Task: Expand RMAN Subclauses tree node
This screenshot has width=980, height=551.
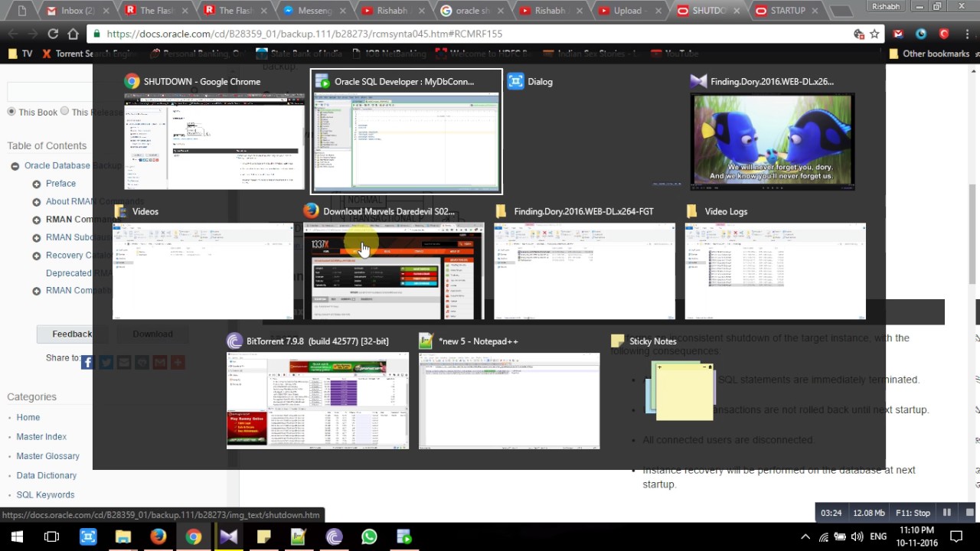Action: pos(37,237)
